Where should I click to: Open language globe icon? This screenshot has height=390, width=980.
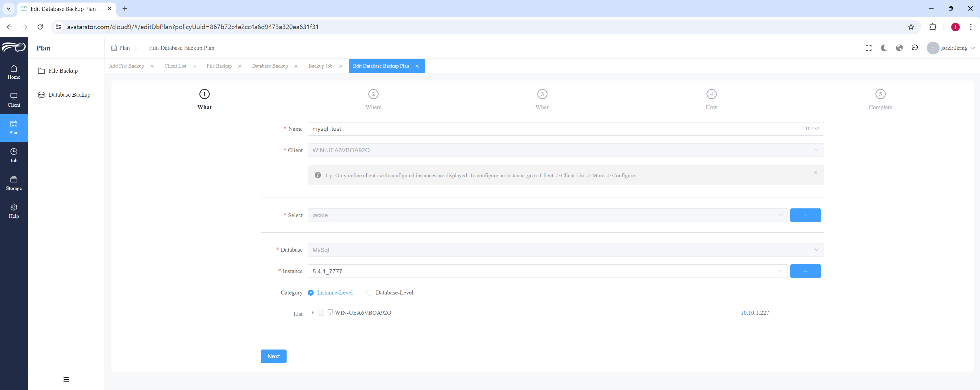click(899, 48)
